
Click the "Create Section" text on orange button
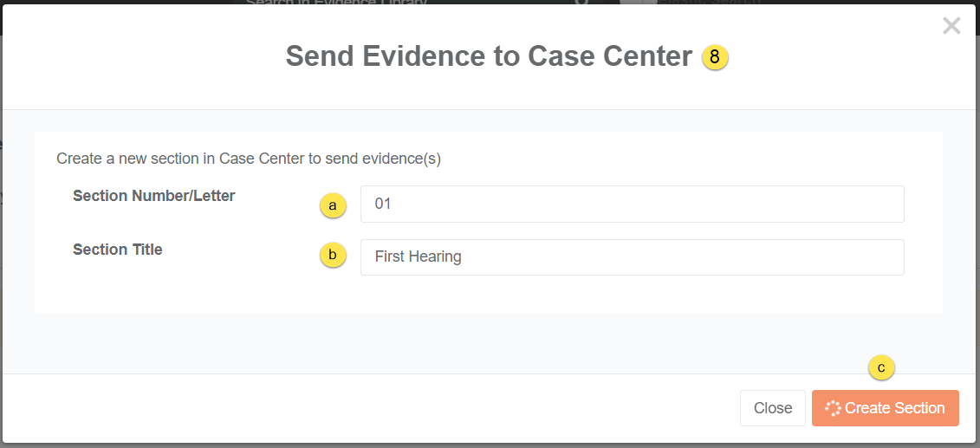[894, 408]
